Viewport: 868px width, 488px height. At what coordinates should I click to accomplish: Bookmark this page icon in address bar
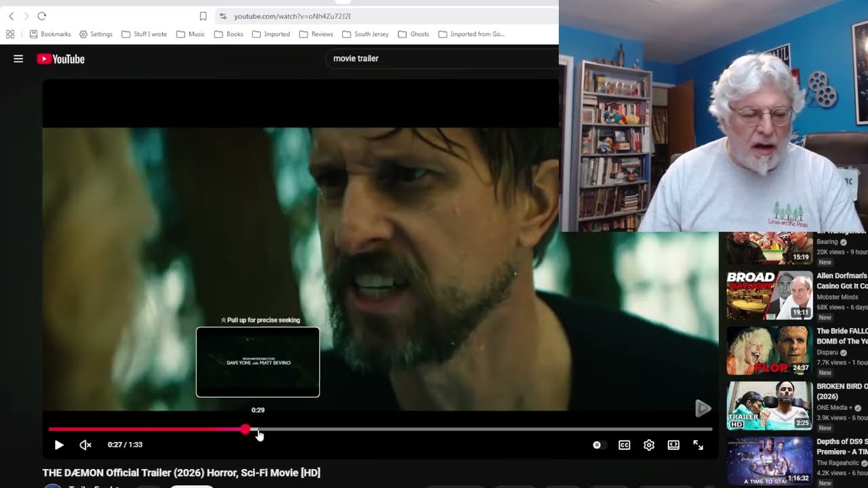203,16
